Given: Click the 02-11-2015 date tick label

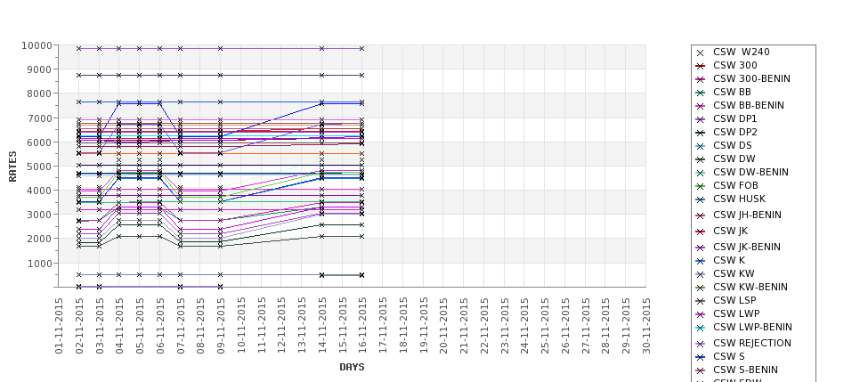Looking at the screenshot, I should click(79, 326).
